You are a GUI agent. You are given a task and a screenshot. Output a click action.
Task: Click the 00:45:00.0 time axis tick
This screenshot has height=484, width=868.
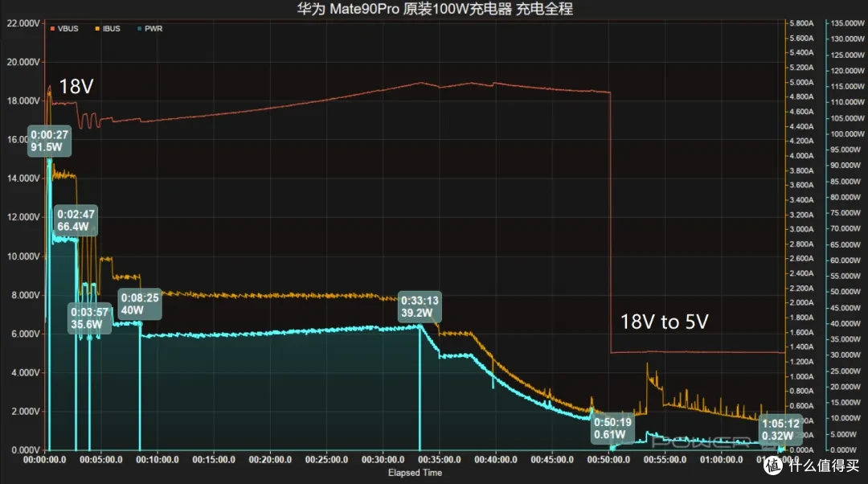tap(552, 460)
